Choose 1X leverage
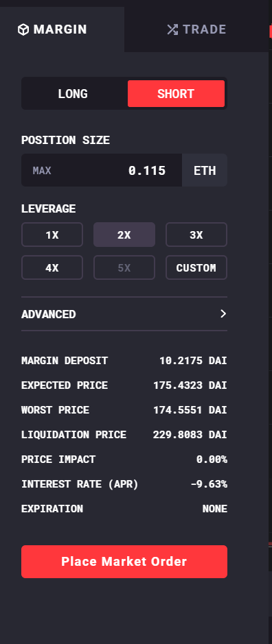 (52, 235)
